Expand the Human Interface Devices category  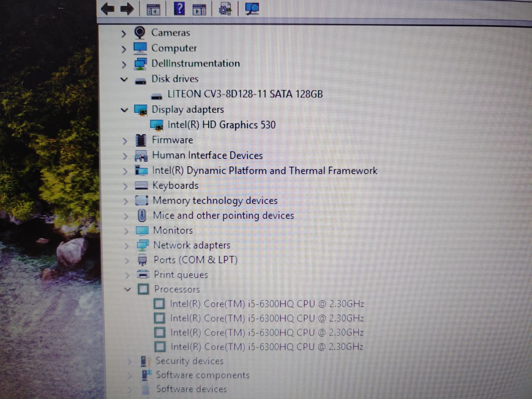point(125,156)
